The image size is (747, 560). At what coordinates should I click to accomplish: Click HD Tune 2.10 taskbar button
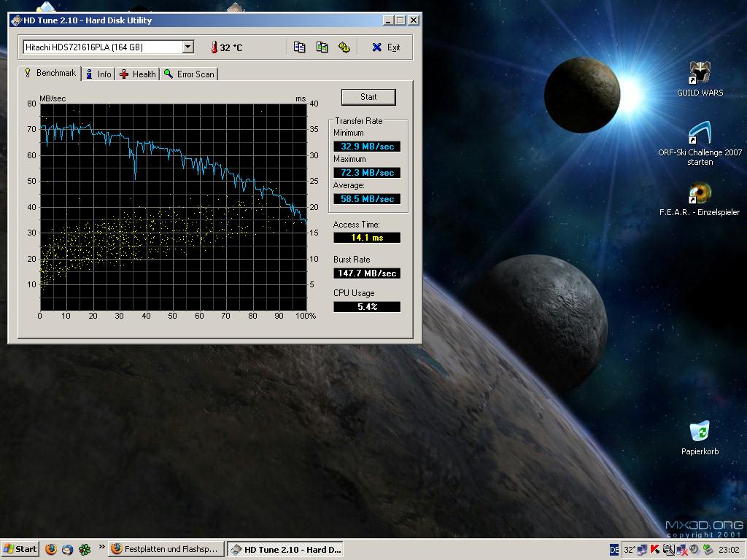[285, 549]
